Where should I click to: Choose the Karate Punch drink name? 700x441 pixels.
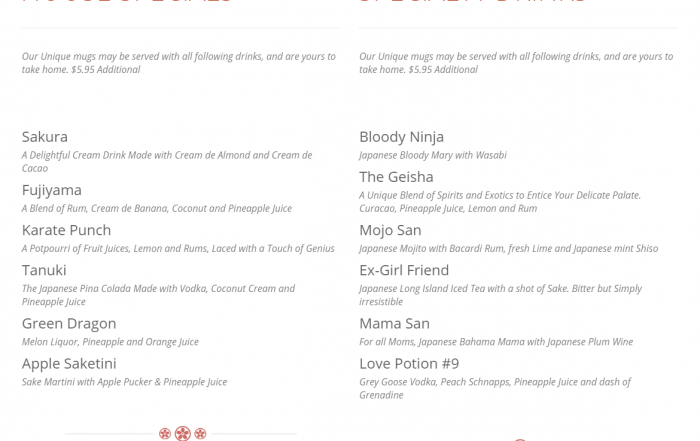click(66, 230)
